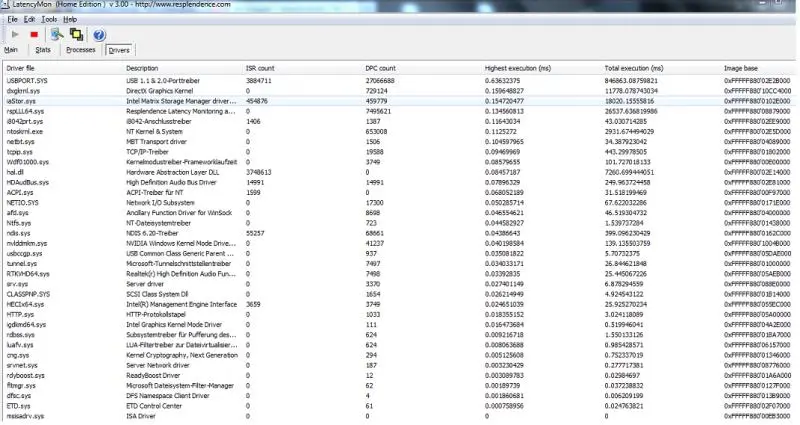Click the magnifier computer toolbar icon
The height and width of the screenshot is (425, 800).
pyautogui.click(x=56, y=34)
